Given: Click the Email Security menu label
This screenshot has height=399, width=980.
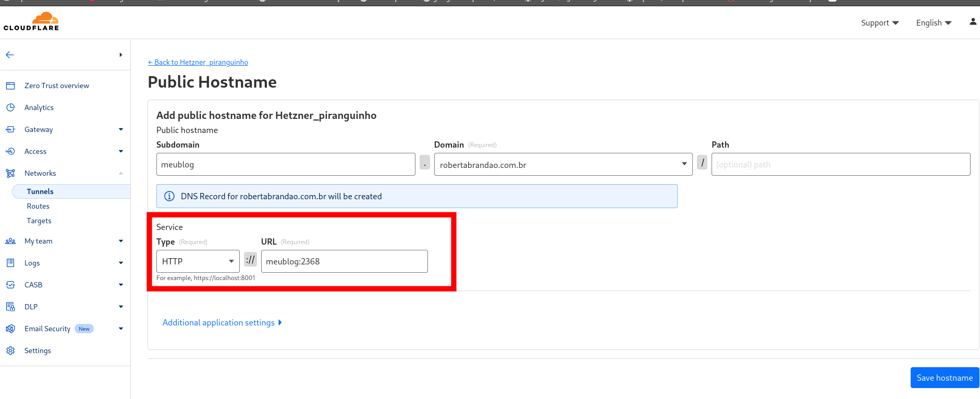Looking at the screenshot, I should [47, 329].
